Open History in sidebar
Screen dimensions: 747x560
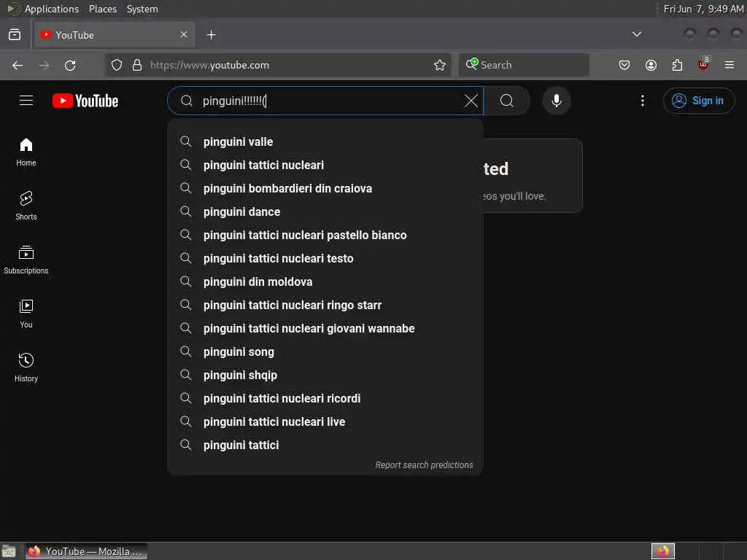pyautogui.click(x=26, y=367)
